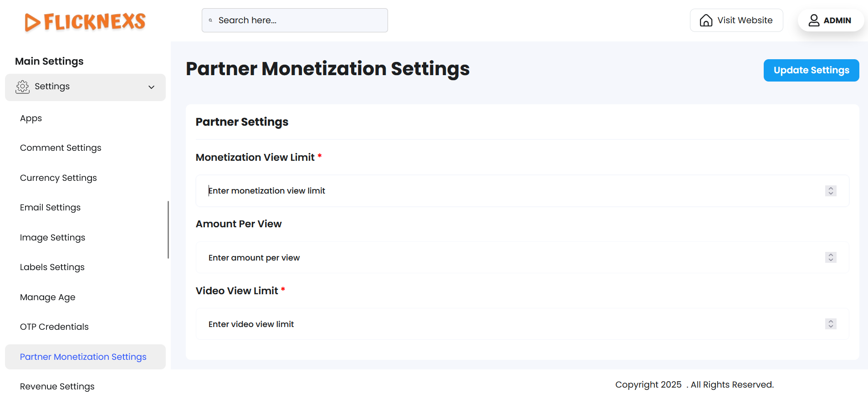Click the admin user profile icon

point(814,20)
